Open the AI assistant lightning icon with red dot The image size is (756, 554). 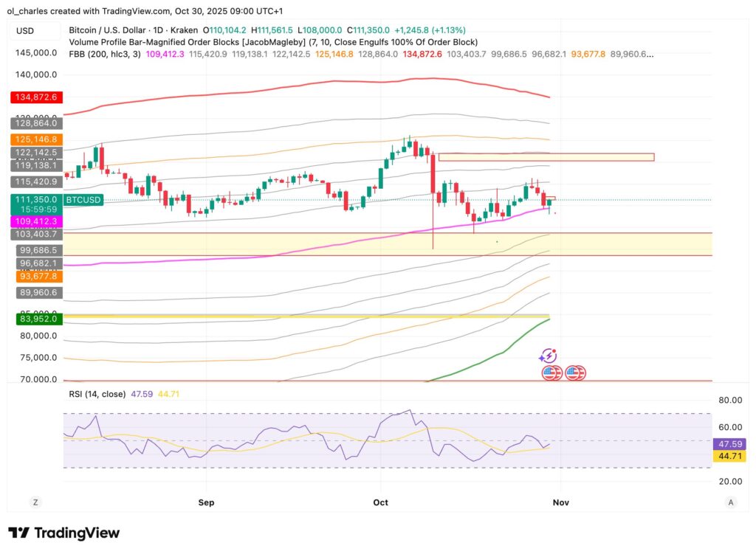pyautogui.click(x=549, y=356)
